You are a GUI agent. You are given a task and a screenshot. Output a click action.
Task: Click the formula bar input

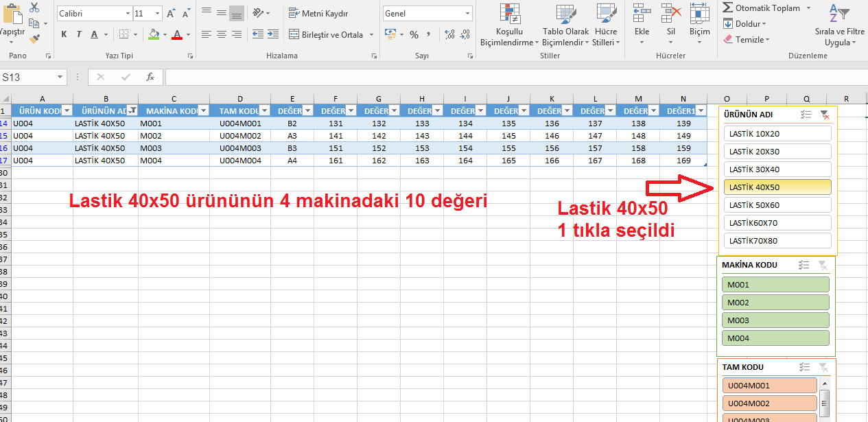pos(516,78)
